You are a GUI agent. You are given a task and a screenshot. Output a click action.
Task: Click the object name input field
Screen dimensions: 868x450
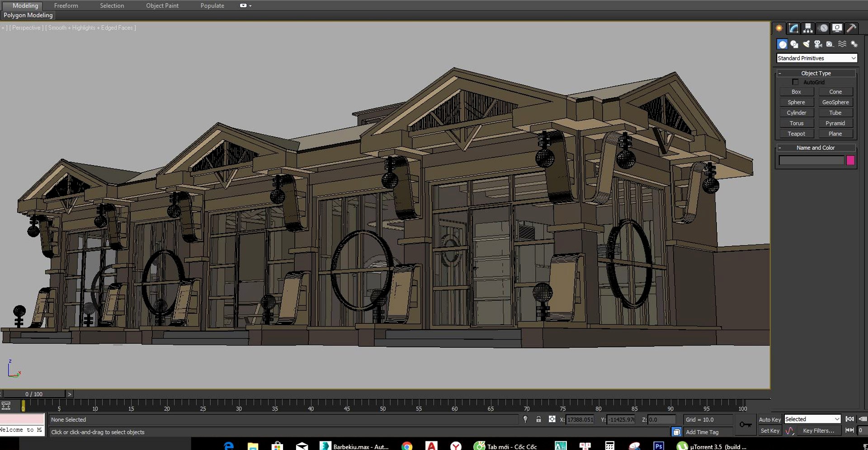811,160
